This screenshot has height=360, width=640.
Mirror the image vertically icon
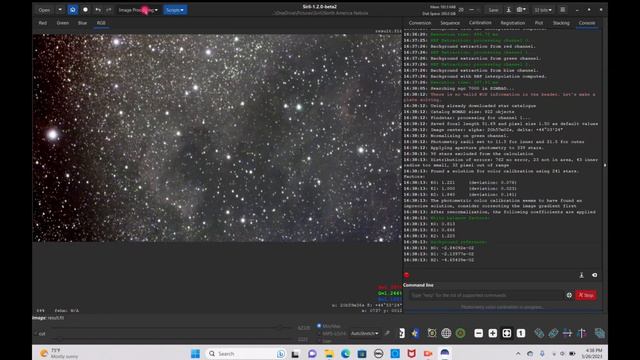[x=582, y=333]
